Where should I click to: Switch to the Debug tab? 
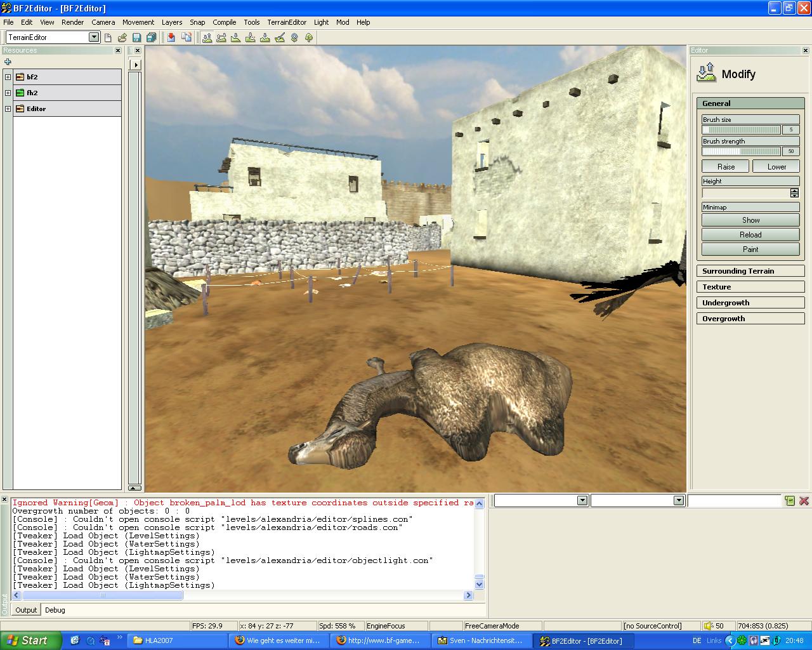point(55,610)
